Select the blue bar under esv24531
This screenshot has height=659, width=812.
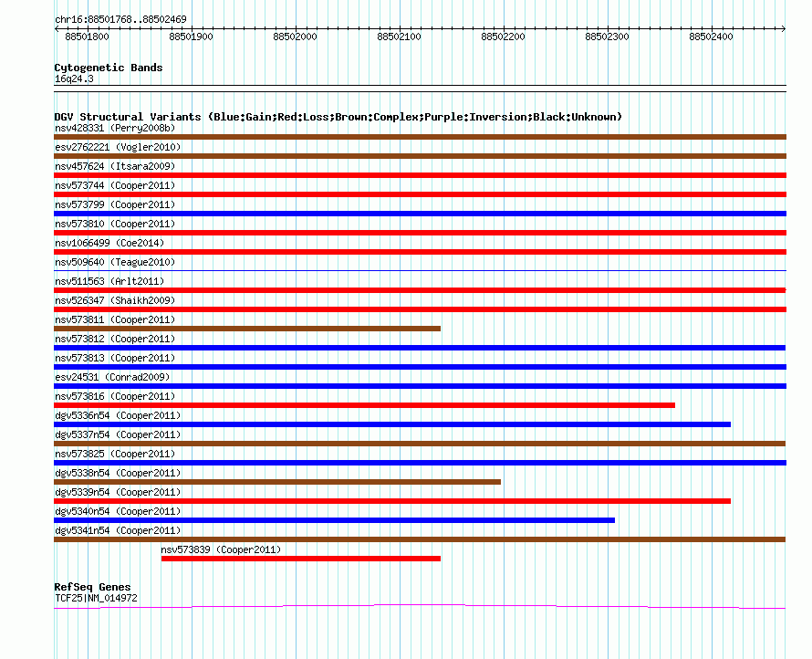tap(420, 386)
